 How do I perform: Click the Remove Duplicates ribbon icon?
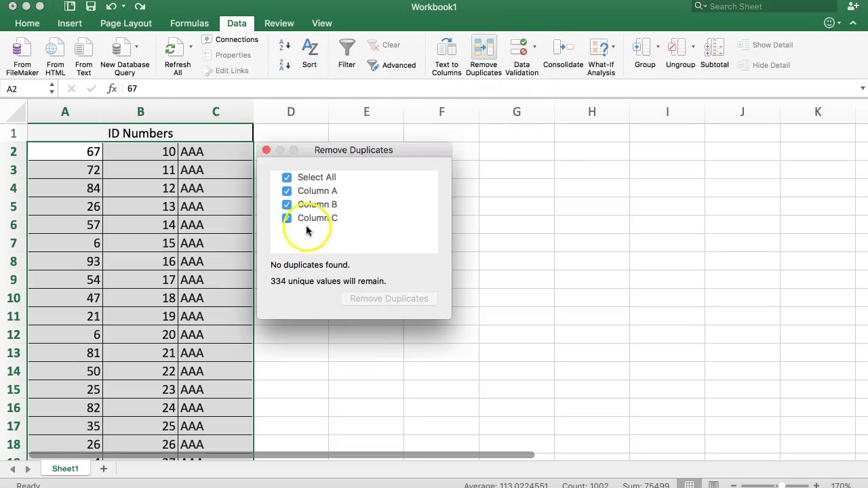coord(484,49)
